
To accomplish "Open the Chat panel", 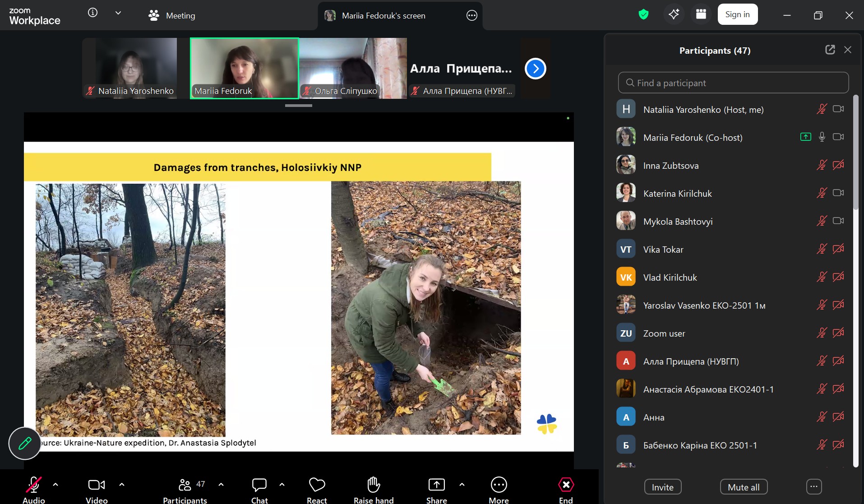I will [259, 485].
